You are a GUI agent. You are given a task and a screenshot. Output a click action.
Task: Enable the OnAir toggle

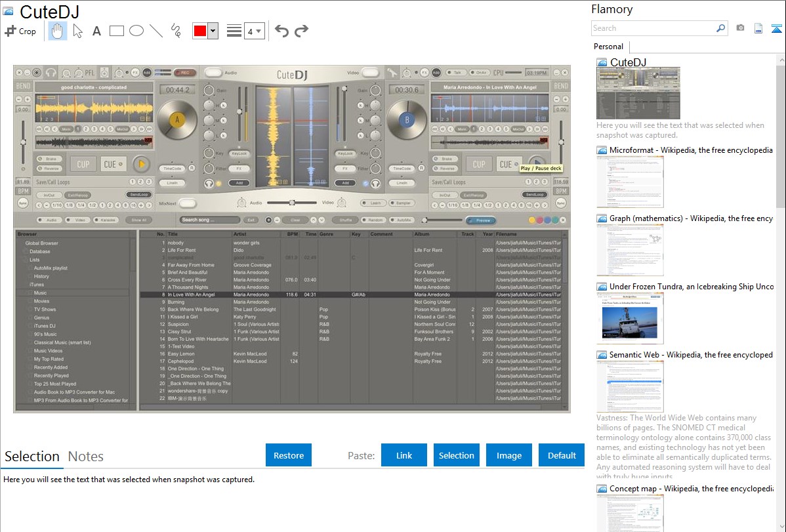(479, 73)
